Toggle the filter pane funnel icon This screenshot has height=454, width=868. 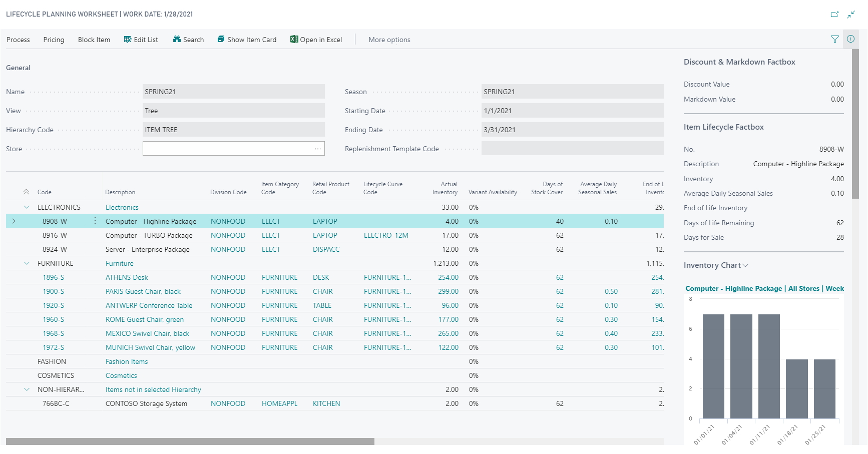pyautogui.click(x=834, y=39)
